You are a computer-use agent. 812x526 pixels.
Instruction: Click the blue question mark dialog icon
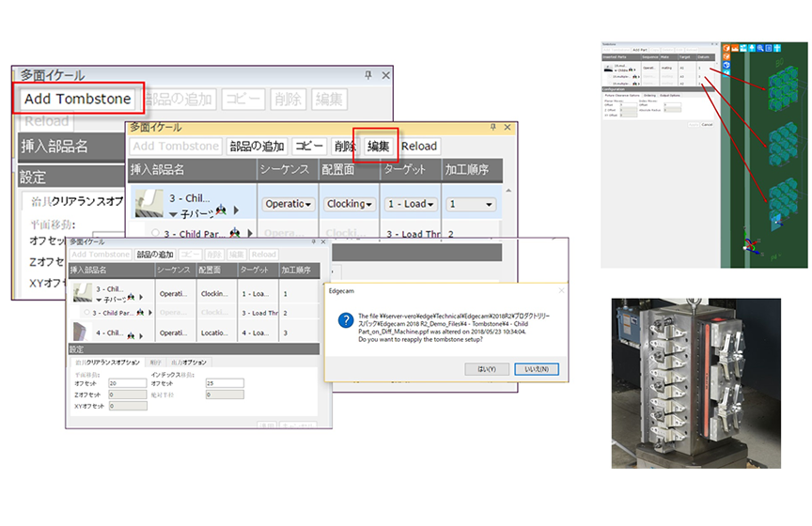click(x=345, y=320)
